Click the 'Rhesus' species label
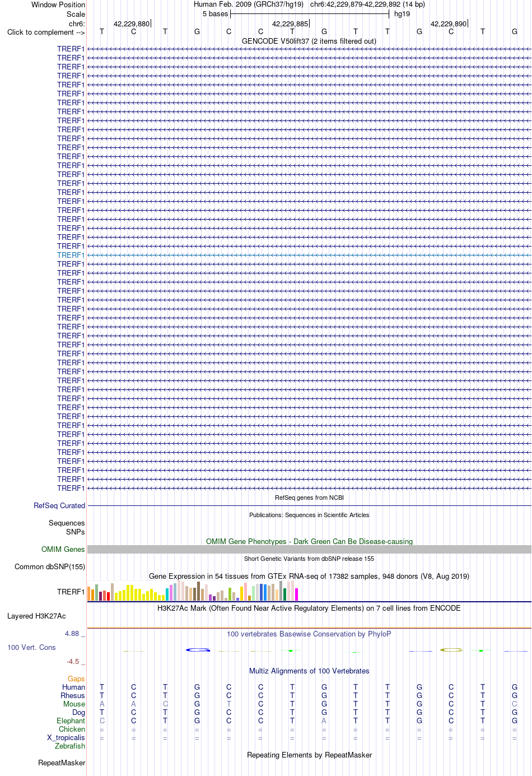 73,695
